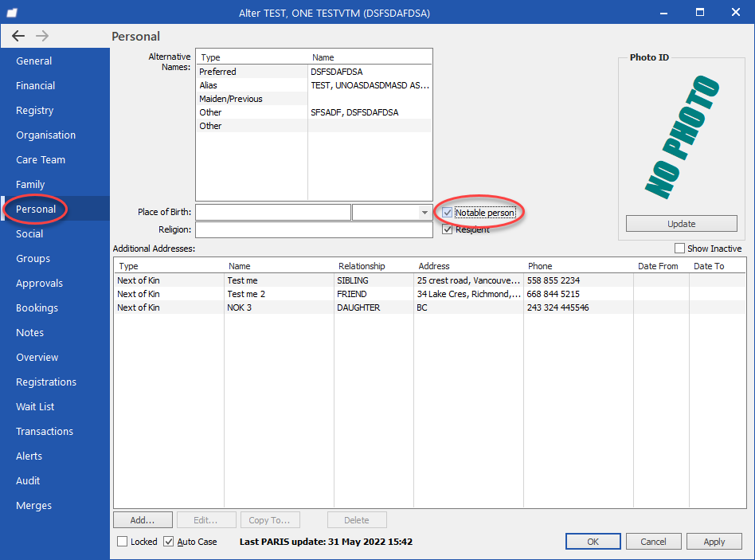Go forward with the right arrow
The width and height of the screenshot is (755, 560).
pyautogui.click(x=42, y=36)
